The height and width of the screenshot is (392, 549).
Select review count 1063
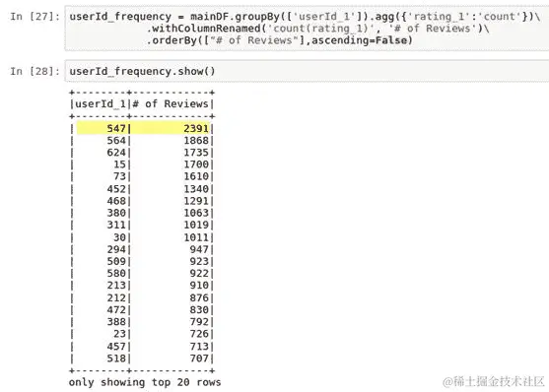[196, 213]
